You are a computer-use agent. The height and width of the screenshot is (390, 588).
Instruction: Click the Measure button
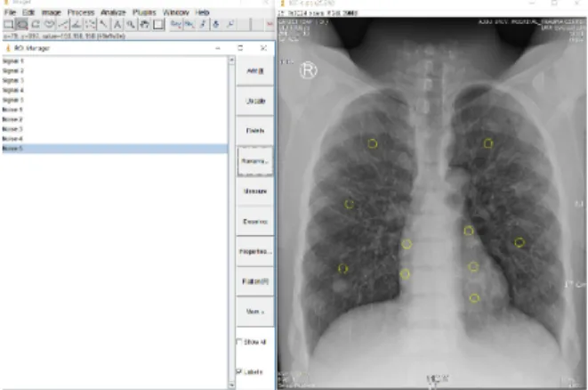[x=255, y=191]
